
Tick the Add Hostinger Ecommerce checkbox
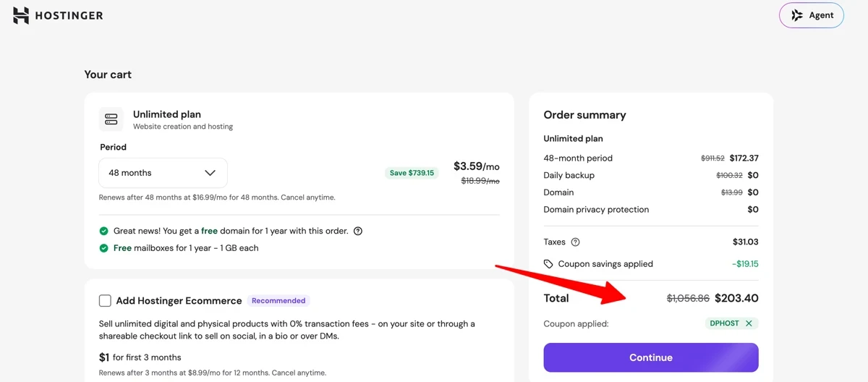click(105, 300)
